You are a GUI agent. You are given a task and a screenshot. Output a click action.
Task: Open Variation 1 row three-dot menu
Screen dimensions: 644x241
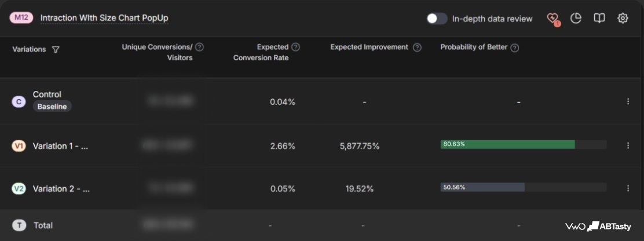628,145
